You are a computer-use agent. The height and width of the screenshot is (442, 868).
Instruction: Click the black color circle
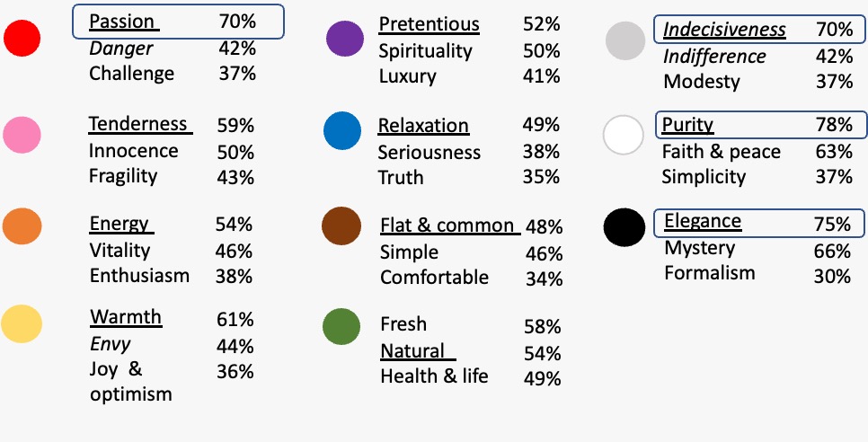624,227
